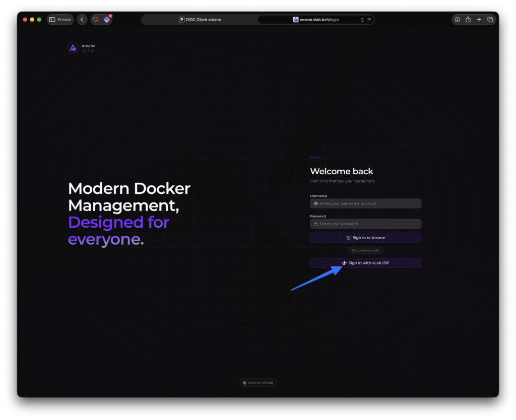Show the downloads icon in the toolbar

tap(457, 20)
